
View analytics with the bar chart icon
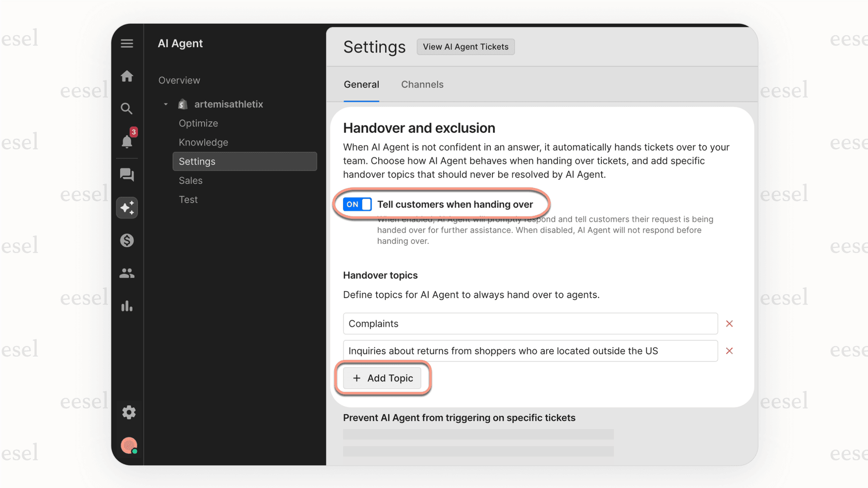(x=127, y=306)
